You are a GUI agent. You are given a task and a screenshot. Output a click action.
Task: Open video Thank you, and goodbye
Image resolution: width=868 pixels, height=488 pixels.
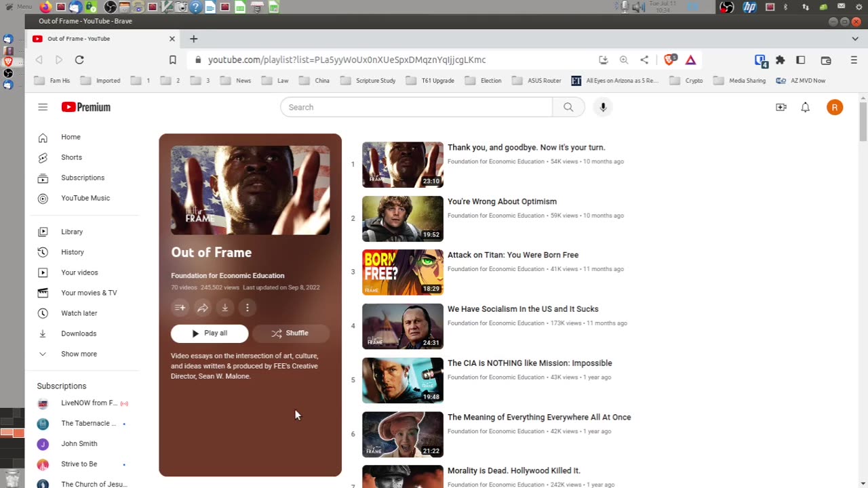pyautogui.click(x=526, y=147)
